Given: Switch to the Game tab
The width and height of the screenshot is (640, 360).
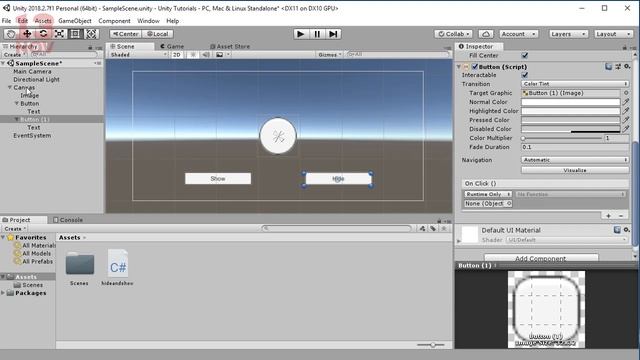Looking at the screenshot, I should [x=172, y=47].
